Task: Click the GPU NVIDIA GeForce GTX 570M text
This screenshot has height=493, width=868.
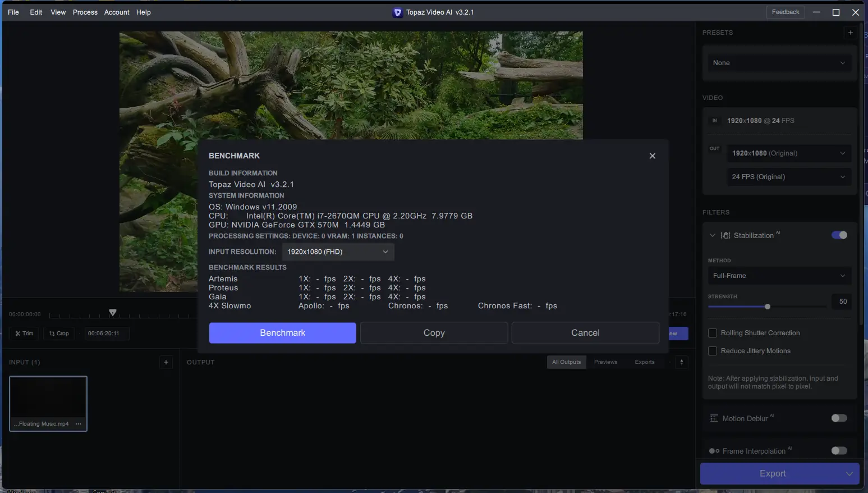Action: click(297, 225)
